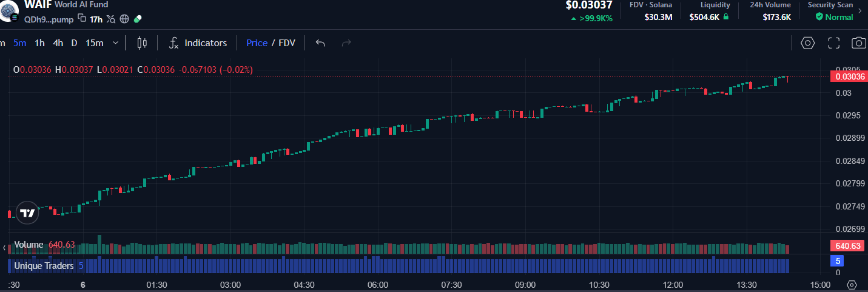This screenshot has width=868, height=292.
Task: Open the timeframe dropdown arrow next to 15m
Action: coord(115,42)
